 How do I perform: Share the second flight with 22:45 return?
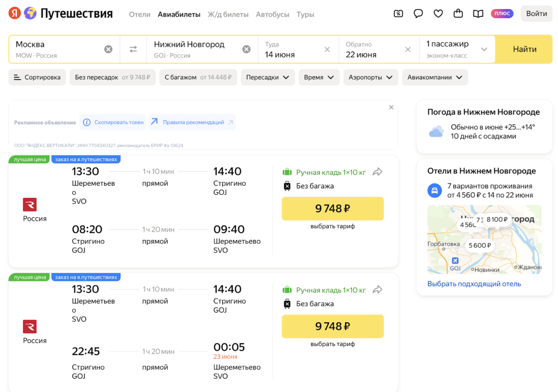(378, 290)
